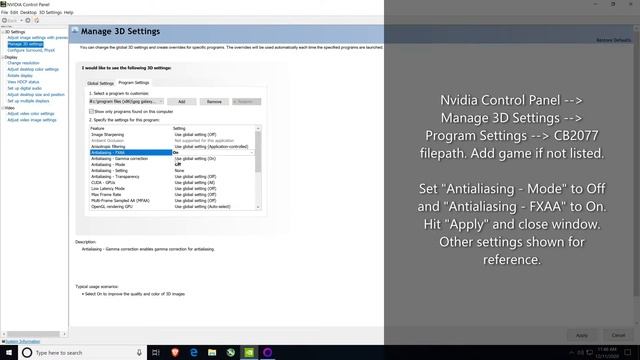Select the Image Sharpening row
This screenshot has height=360, width=640.
172,134
